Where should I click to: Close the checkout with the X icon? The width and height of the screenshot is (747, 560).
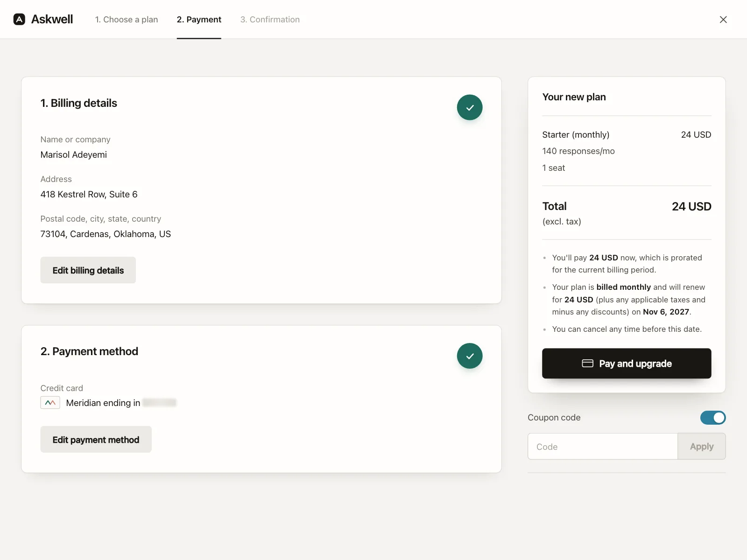723,20
